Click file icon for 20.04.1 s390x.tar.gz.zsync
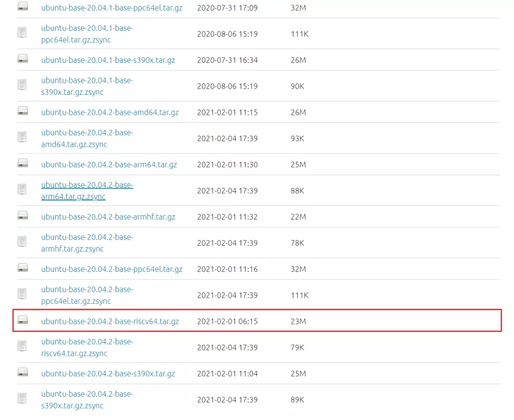The image size is (514, 420). coord(22,85)
